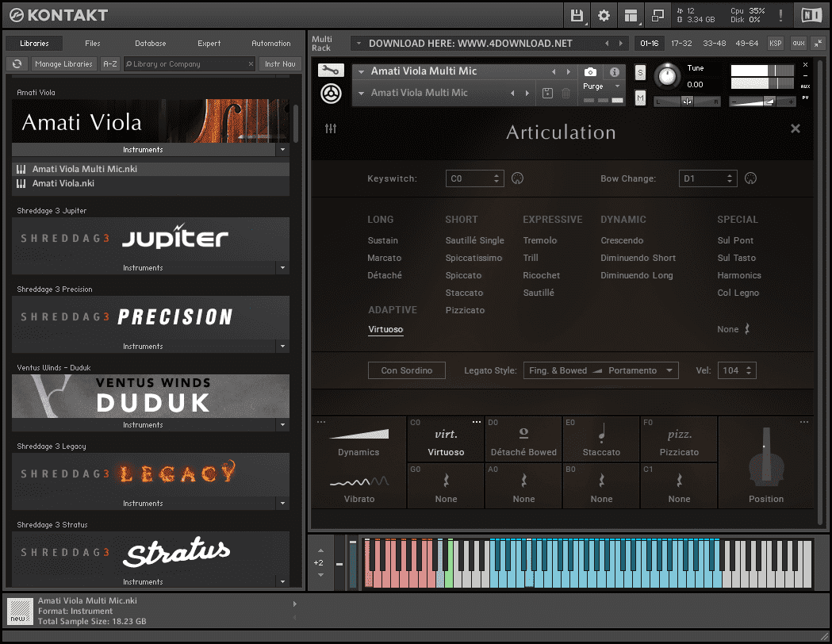Click the library search input field
This screenshot has height=644, width=832.
coord(190,63)
